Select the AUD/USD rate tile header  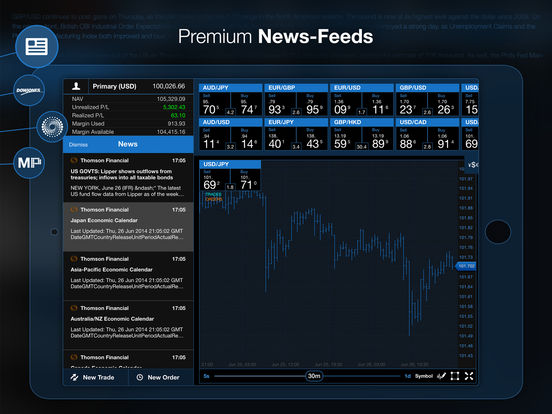click(231, 122)
